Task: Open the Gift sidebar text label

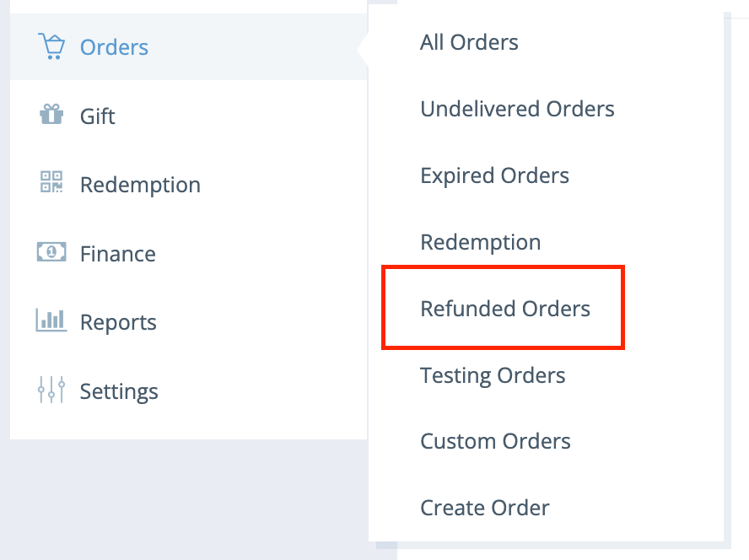Action: click(x=97, y=116)
